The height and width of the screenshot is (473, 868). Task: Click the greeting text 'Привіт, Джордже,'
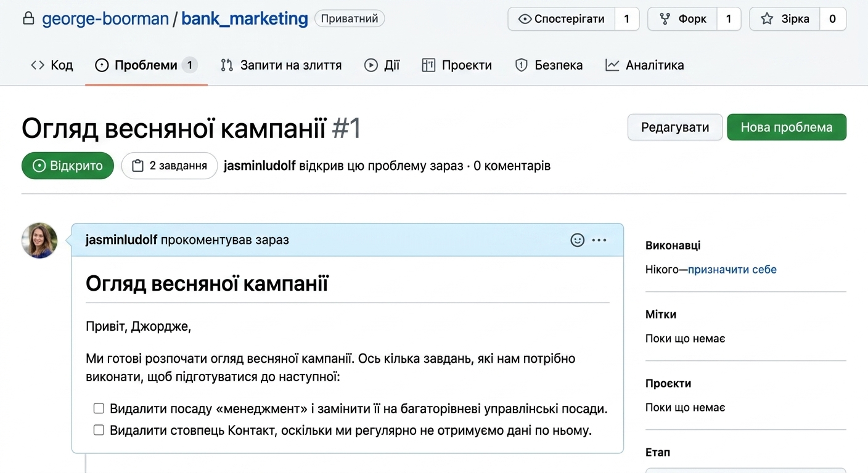[x=139, y=326]
